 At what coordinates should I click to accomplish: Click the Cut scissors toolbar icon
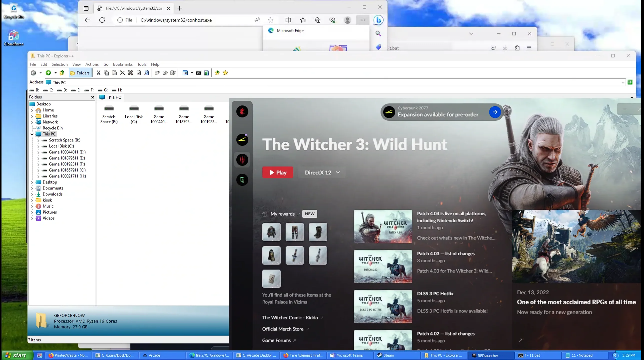pyautogui.click(x=98, y=73)
